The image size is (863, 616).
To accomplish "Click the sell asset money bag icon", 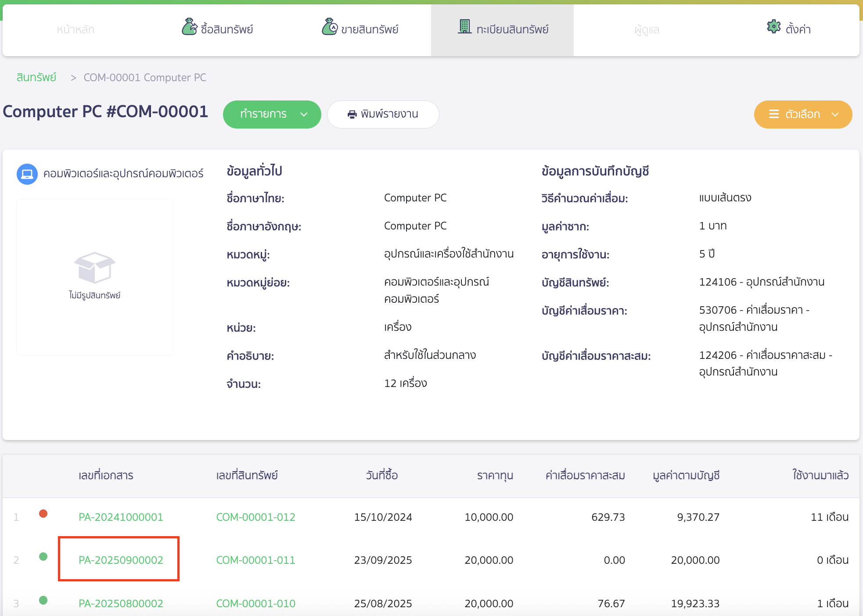I will point(330,27).
